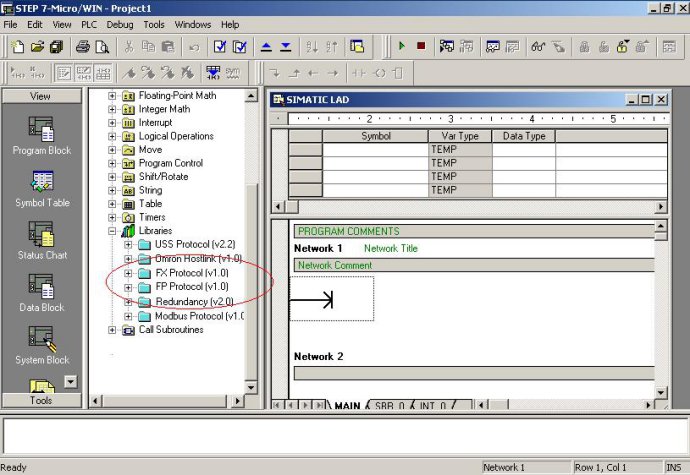Expand the Floating-Point Math tree node

[x=112, y=96]
